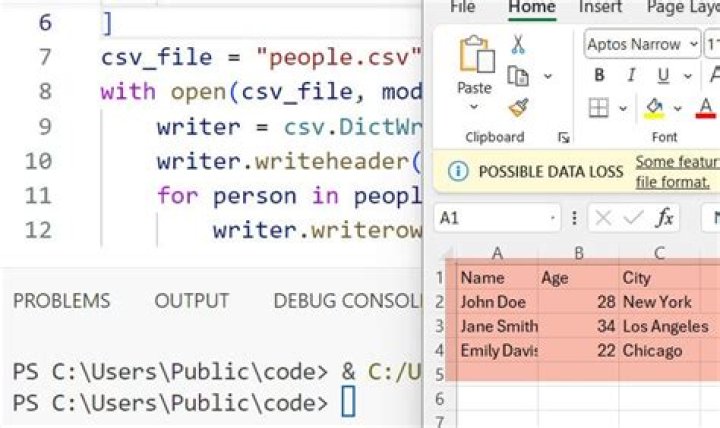
Task: Click line number 10 in code editor
Action: 39,161
